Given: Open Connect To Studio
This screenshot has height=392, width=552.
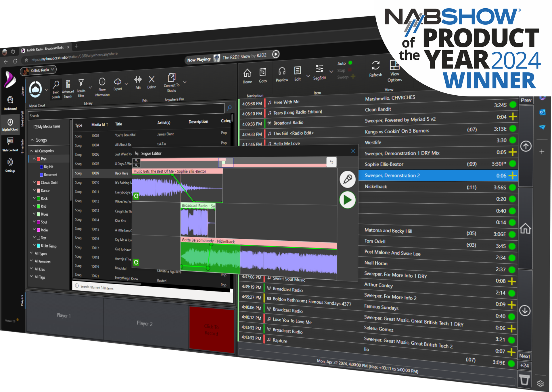Looking at the screenshot, I should (172, 78).
